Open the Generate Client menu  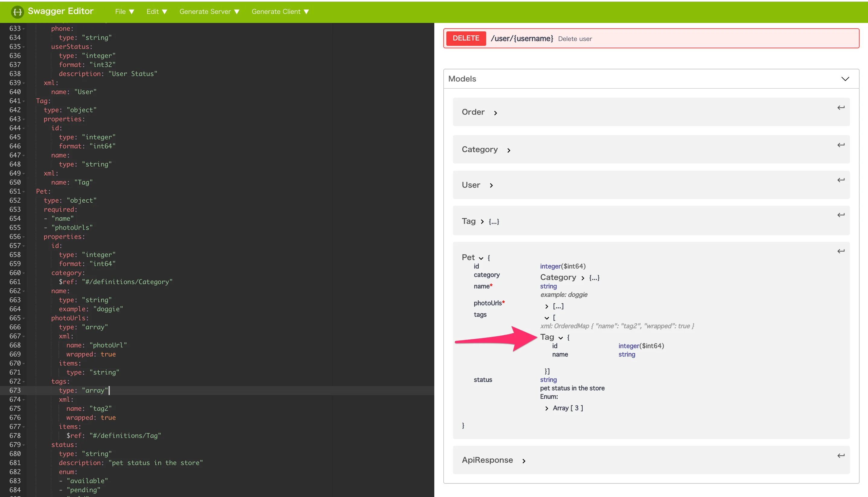pos(280,11)
